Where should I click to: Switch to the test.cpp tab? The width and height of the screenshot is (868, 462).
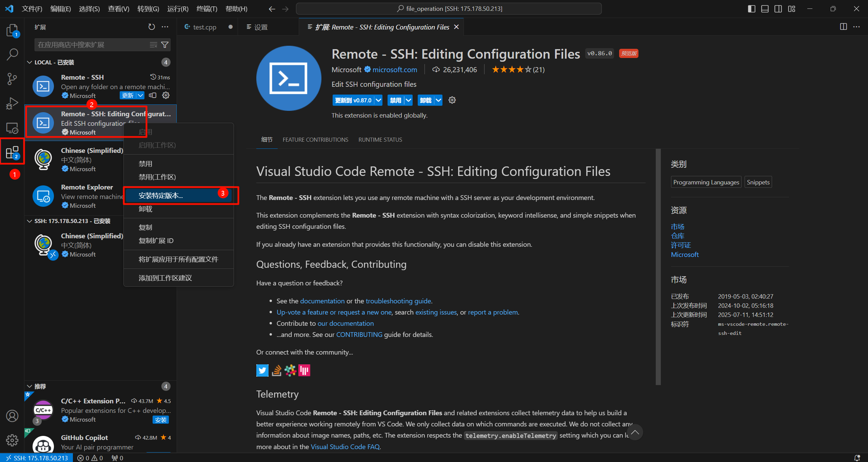(204, 27)
